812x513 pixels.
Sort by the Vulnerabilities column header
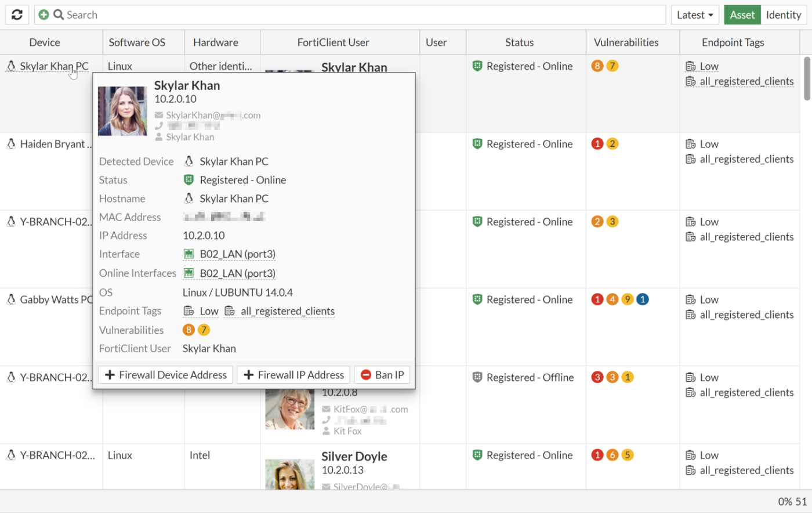coord(626,42)
